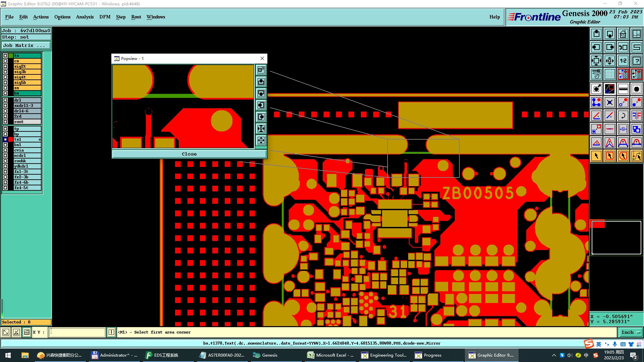Select the ruler measurement tool
Image resolution: width=644 pixels, height=362 pixels.
coord(623,89)
